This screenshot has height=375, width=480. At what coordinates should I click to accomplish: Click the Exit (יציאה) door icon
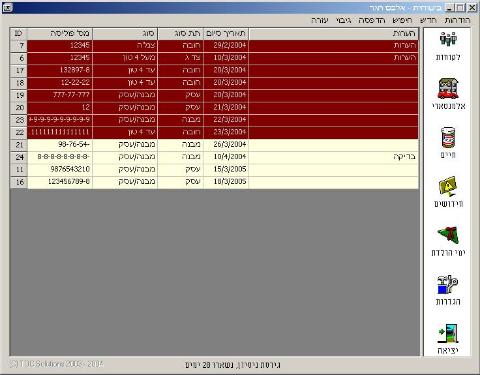448,333
